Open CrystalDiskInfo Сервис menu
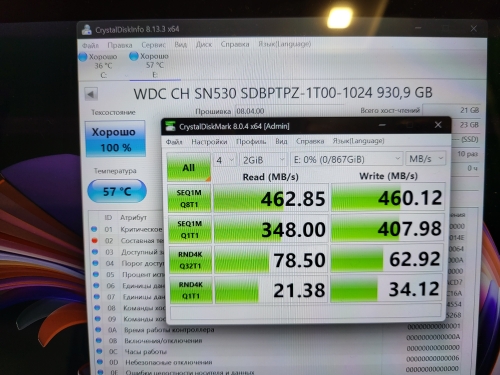The width and height of the screenshot is (500, 375). point(153,45)
